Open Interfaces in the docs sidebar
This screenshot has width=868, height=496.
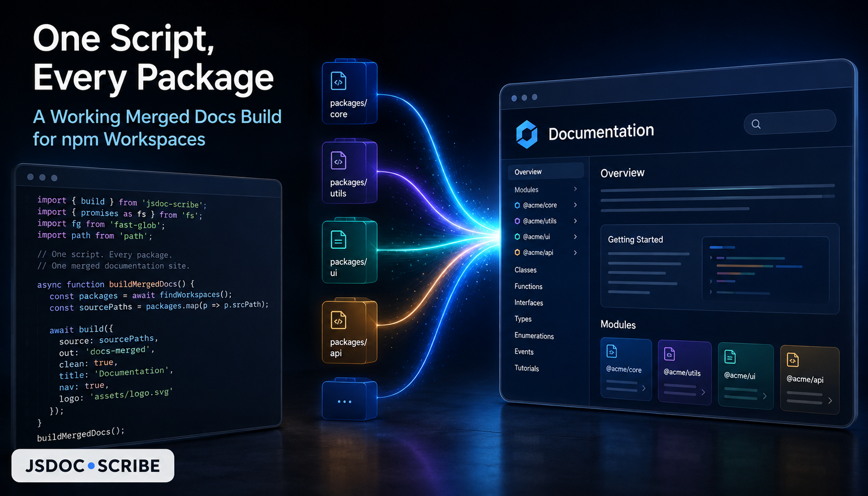pos(529,302)
